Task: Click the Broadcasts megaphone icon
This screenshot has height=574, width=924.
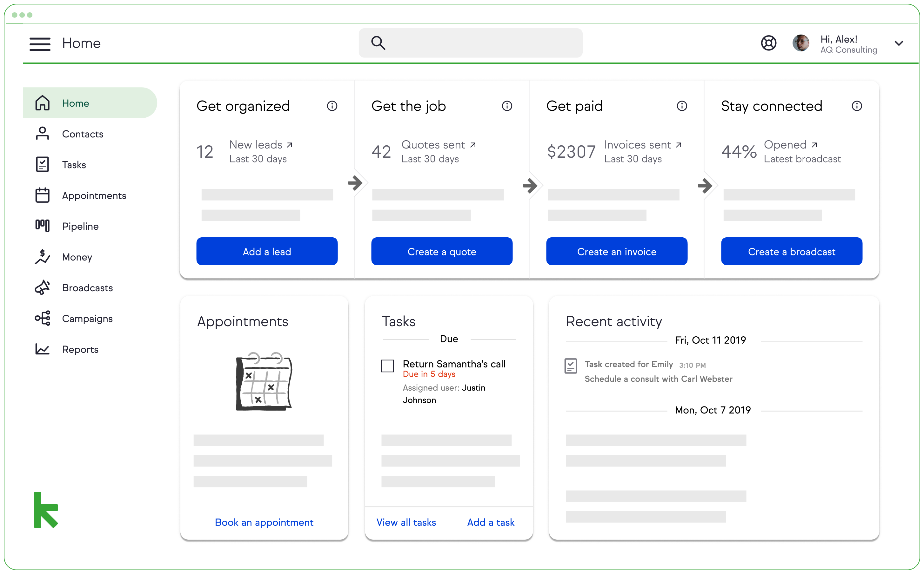Action: pos(42,287)
